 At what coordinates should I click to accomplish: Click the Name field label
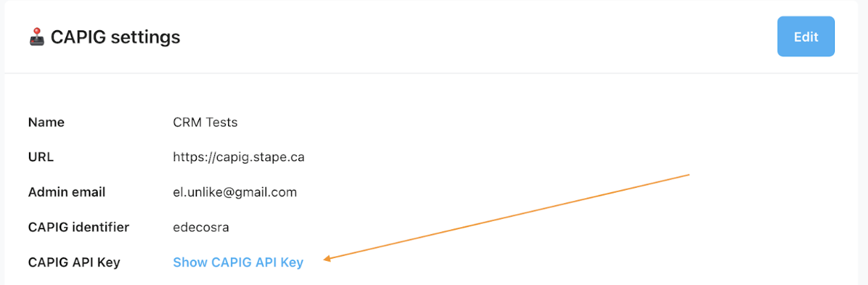click(x=46, y=123)
